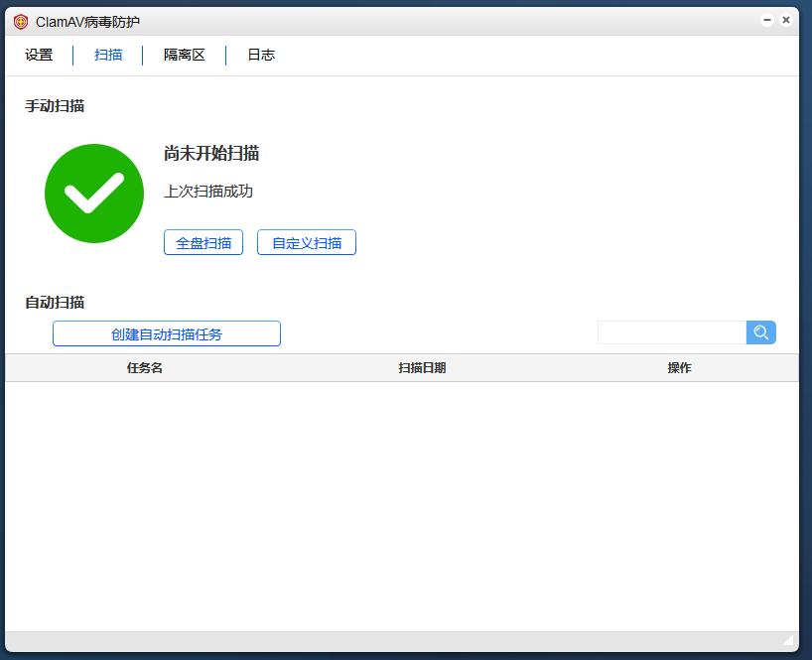
Task: Click the blue magnifier search icon
Action: [x=760, y=332]
